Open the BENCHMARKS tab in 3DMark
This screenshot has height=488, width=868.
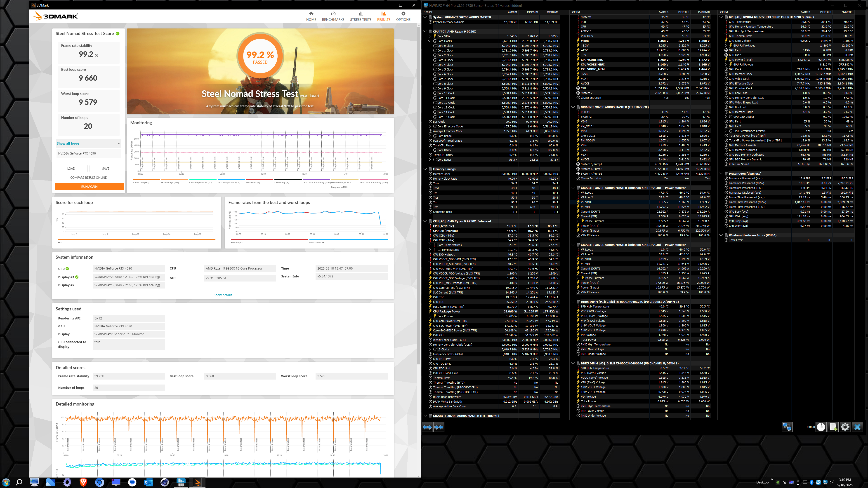333,16
